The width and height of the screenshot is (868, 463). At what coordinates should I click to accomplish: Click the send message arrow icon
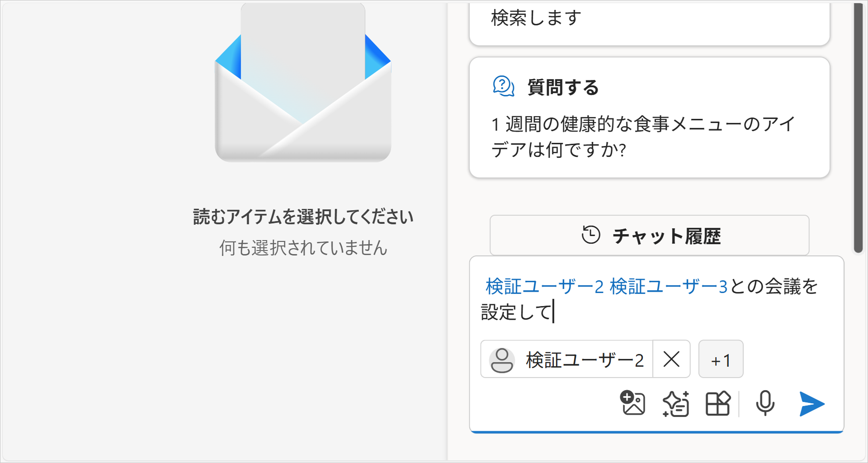click(x=811, y=404)
